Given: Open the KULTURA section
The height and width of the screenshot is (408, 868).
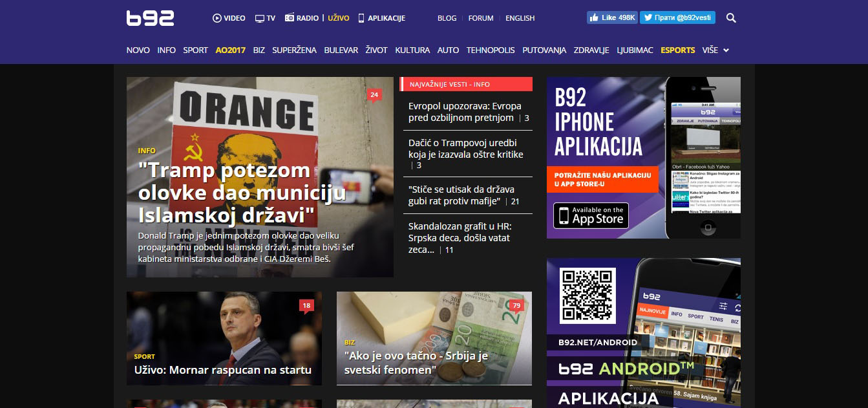Looking at the screenshot, I should pos(412,50).
